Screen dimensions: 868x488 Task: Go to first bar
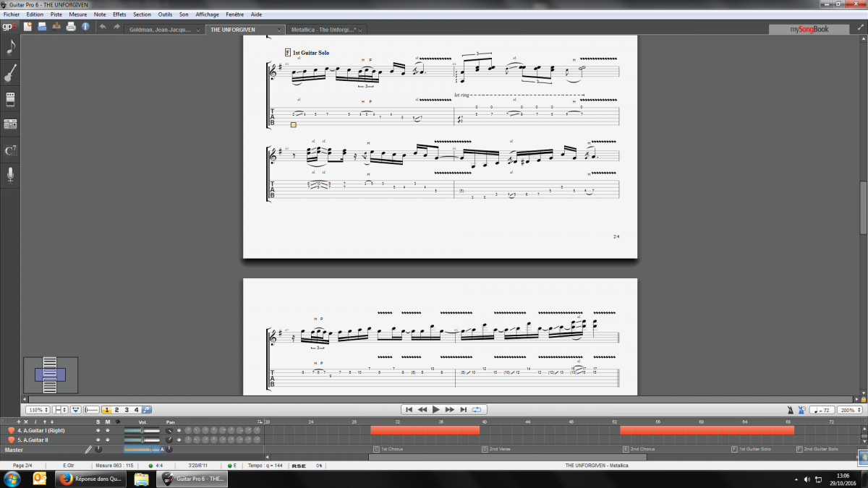pos(409,409)
